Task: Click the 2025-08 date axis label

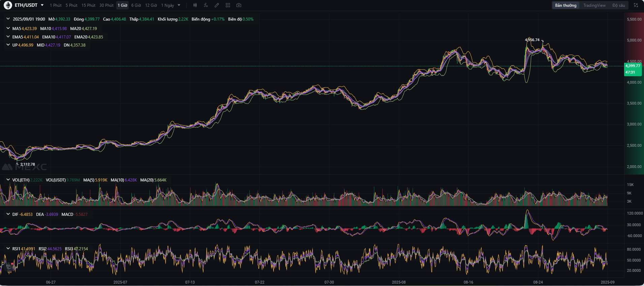Action: pos(399,282)
